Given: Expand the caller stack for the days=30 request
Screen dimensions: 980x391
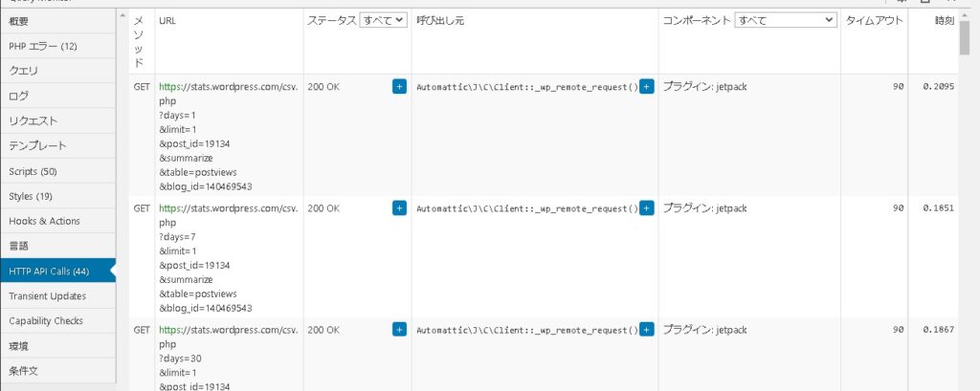Looking at the screenshot, I should [646, 329].
